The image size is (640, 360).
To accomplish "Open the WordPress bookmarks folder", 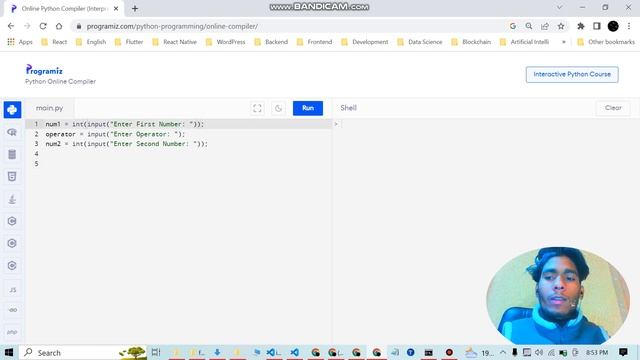I will (225, 42).
